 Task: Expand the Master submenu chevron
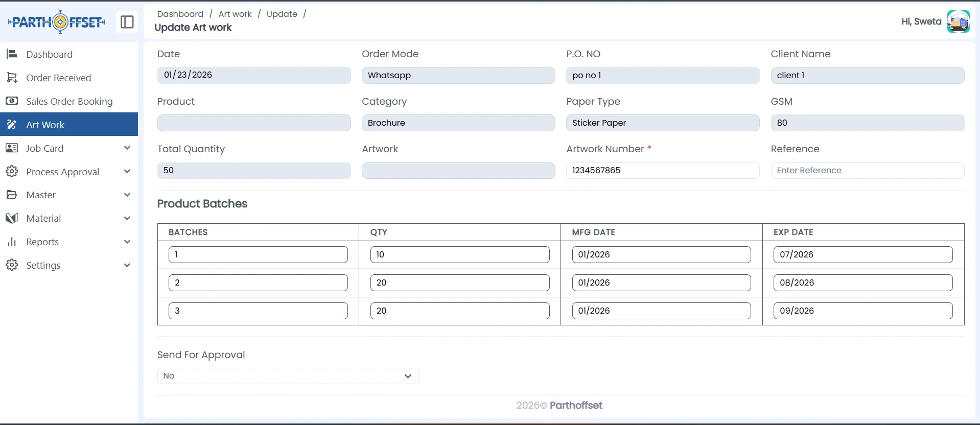coord(127,195)
